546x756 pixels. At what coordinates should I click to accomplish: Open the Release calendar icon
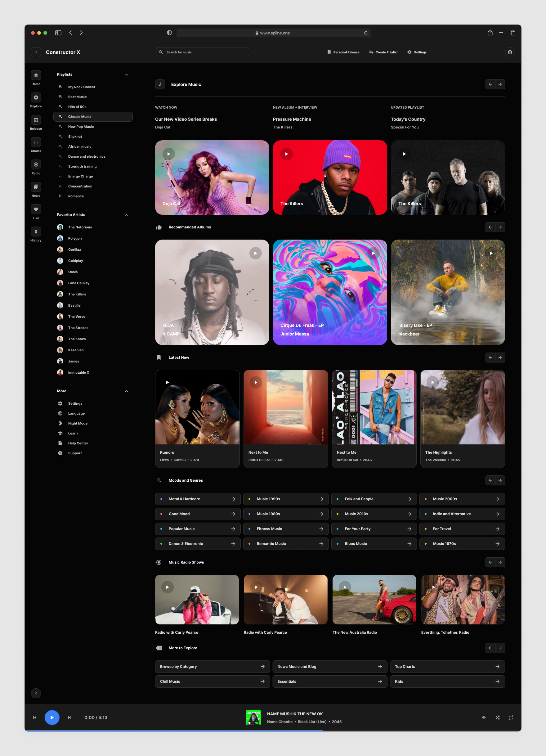(36, 120)
